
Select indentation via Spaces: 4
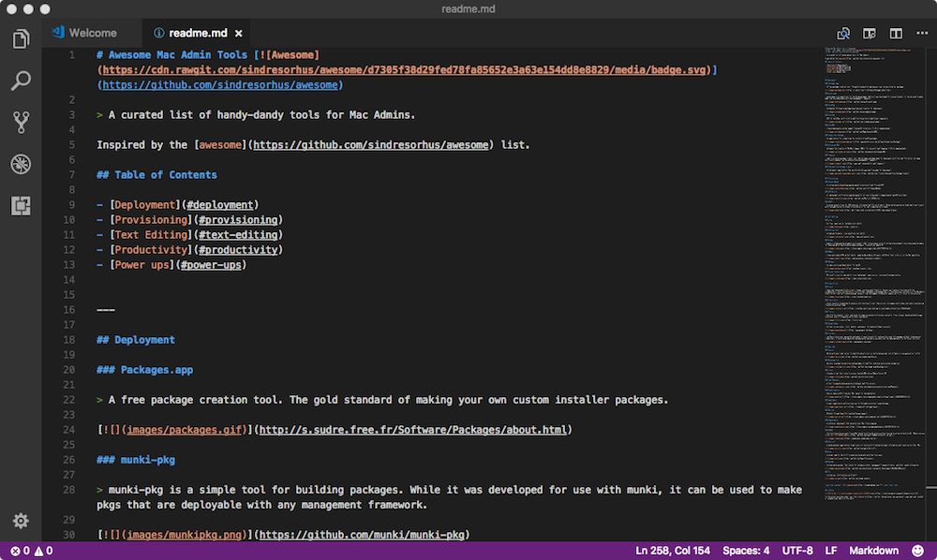pyautogui.click(x=747, y=551)
